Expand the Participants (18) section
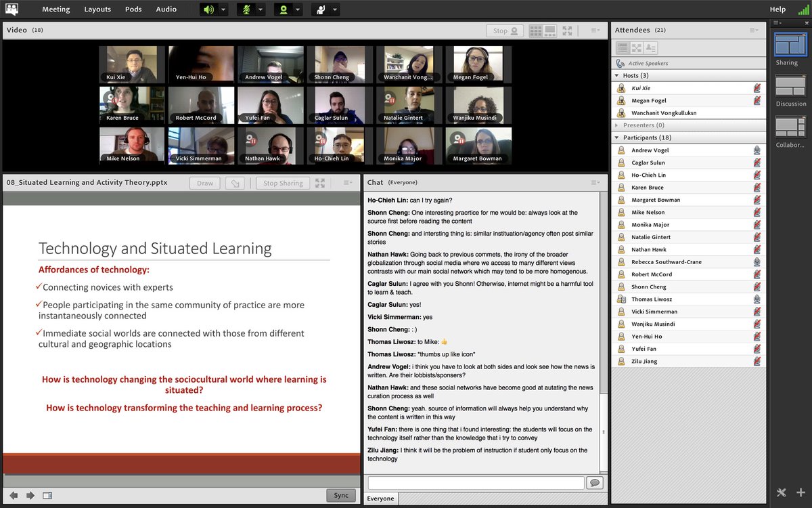This screenshot has height=508, width=812. click(x=618, y=137)
